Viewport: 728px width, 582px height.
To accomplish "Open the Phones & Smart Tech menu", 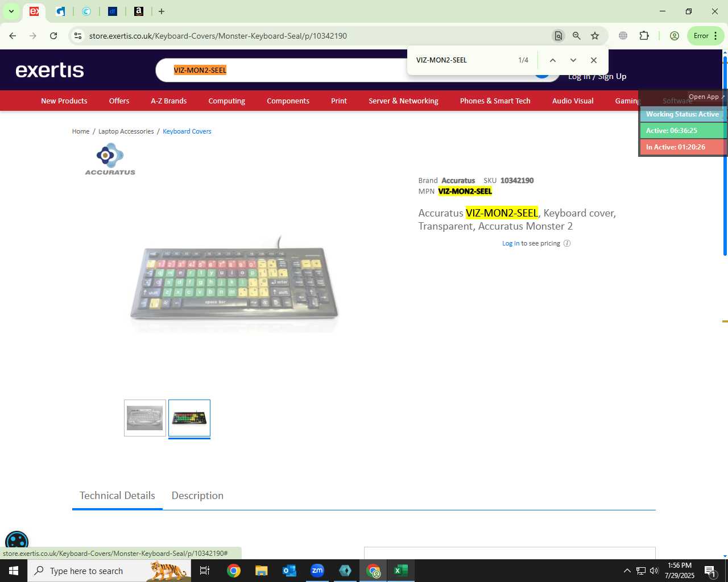I will [495, 101].
